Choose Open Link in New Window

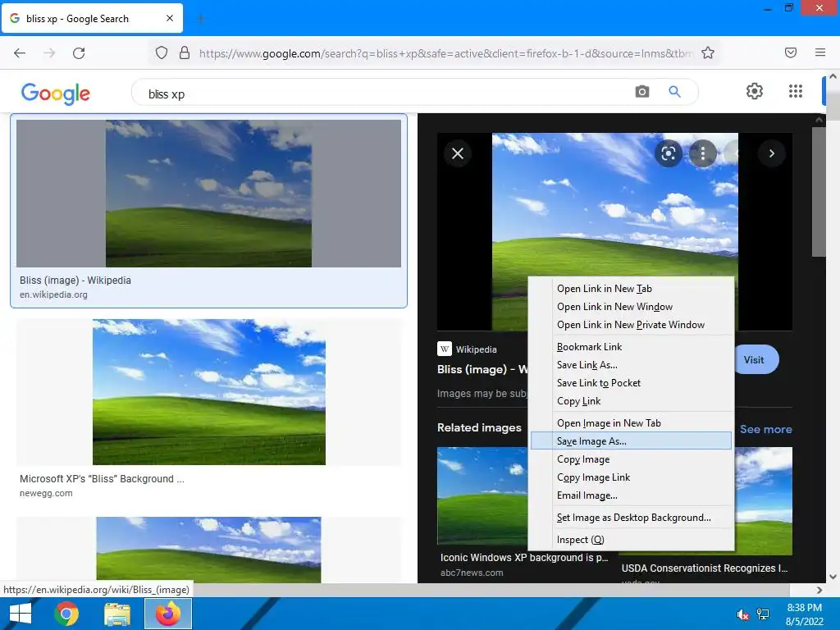pos(631,307)
